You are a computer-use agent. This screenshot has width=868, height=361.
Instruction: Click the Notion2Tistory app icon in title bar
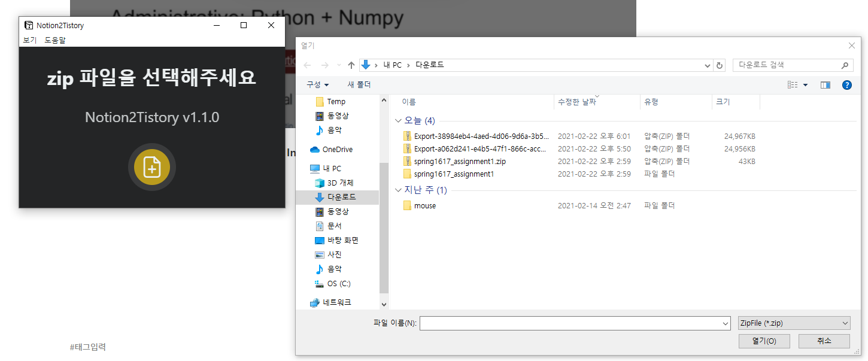click(x=28, y=25)
